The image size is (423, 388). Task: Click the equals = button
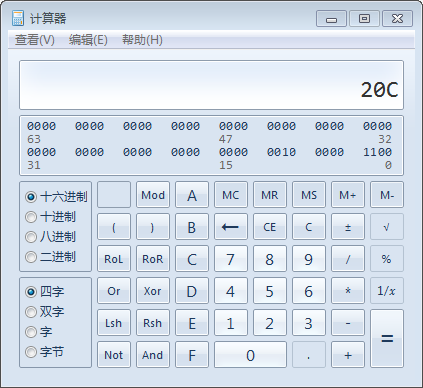[x=387, y=339]
